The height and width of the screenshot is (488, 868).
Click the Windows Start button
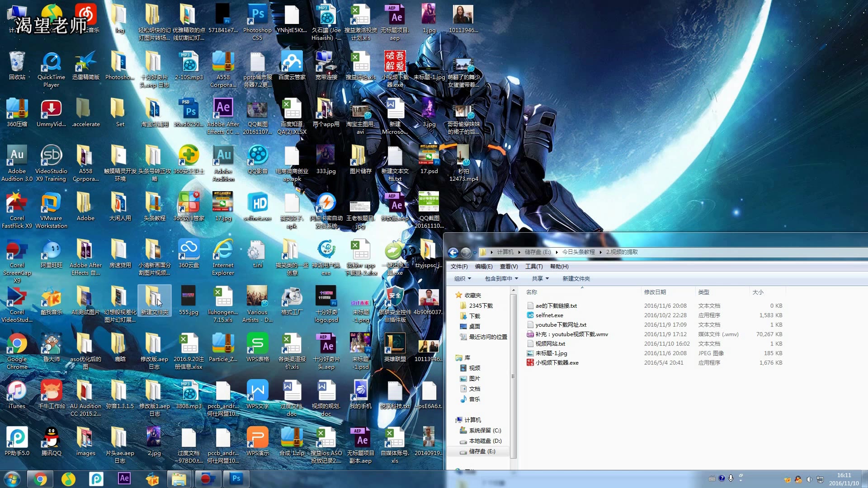click(x=12, y=479)
